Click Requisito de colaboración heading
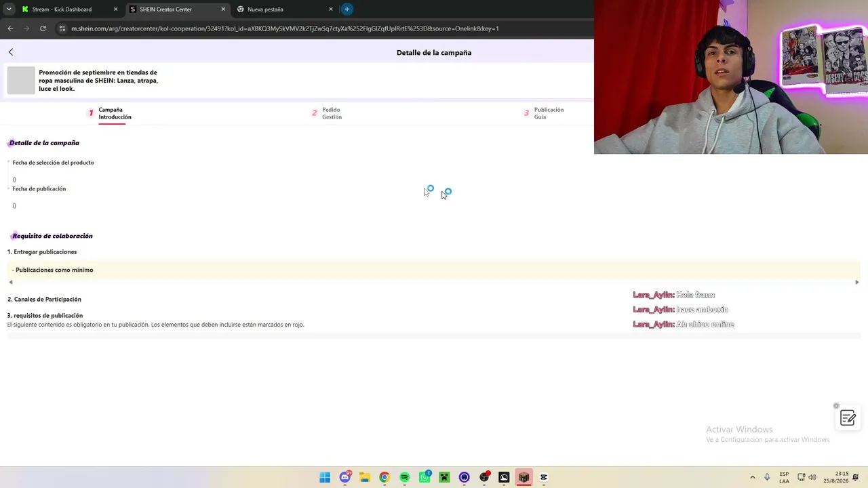The width and height of the screenshot is (868, 488). [52, 236]
